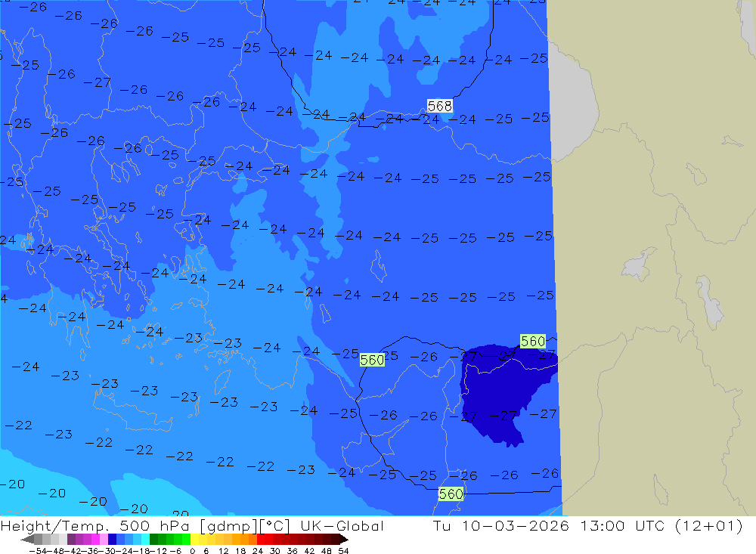Click the 'UK-Global' model name
The image size is (756, 554).
point(342,525)
